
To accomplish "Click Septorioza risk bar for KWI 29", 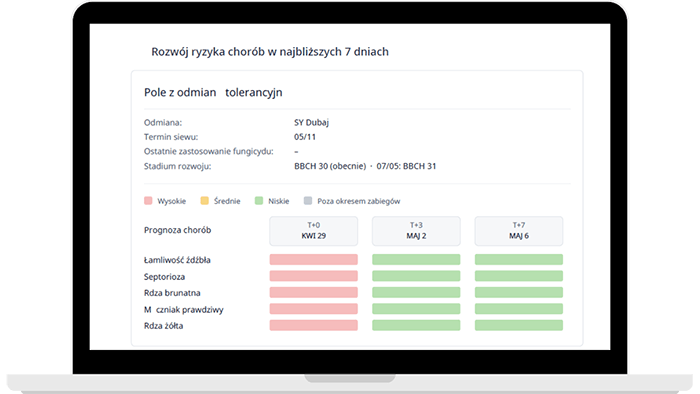I will tap(313, 276).
